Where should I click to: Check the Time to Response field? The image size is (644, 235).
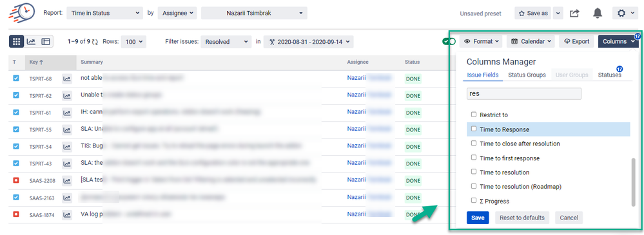click(474, 129)
